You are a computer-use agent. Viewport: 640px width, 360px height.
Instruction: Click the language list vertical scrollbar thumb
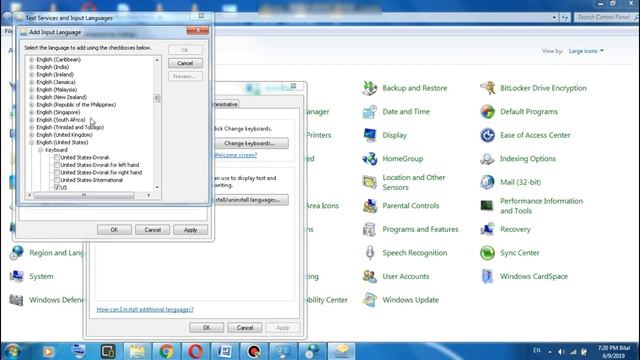[157, 98]
